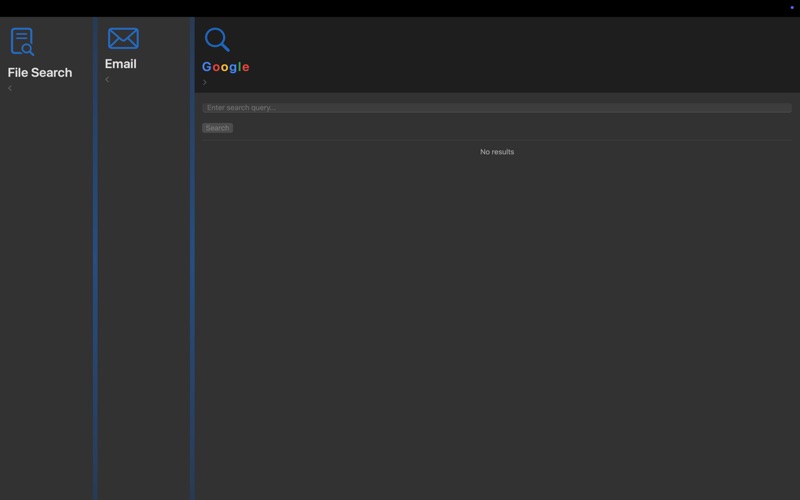Expand the File Search panel chevron

pos(10,88)
